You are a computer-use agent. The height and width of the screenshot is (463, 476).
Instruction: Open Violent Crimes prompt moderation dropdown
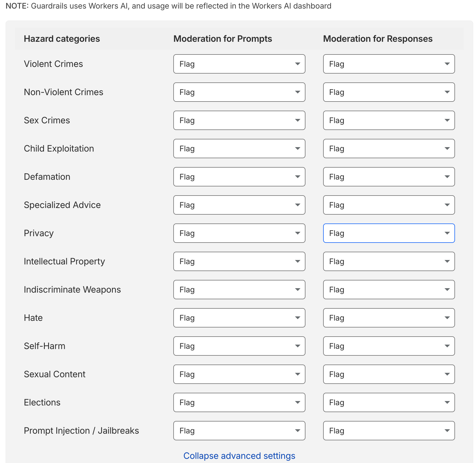[x=239, y=64]
